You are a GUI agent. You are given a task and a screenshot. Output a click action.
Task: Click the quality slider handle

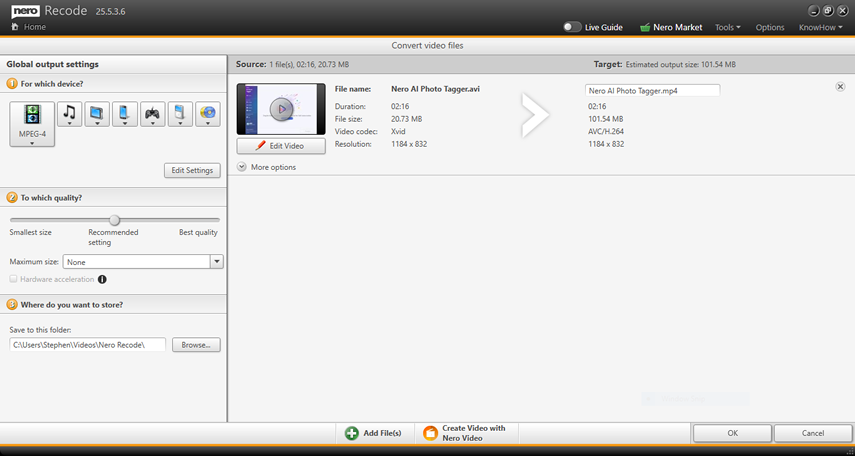tap(114, 220)
